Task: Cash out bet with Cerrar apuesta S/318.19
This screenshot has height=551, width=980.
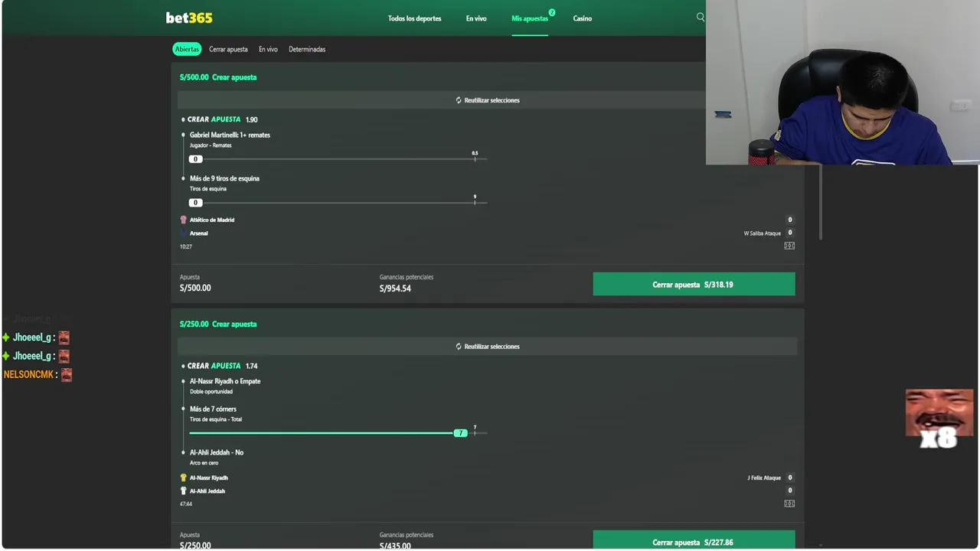Action: pyautogui.click(x=694, y=284)
